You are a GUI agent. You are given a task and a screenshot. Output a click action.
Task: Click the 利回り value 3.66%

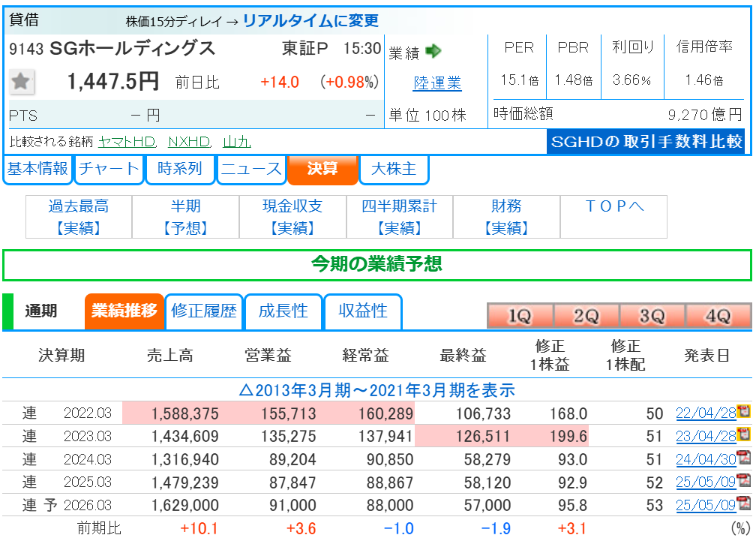click(x=631, y=80)
